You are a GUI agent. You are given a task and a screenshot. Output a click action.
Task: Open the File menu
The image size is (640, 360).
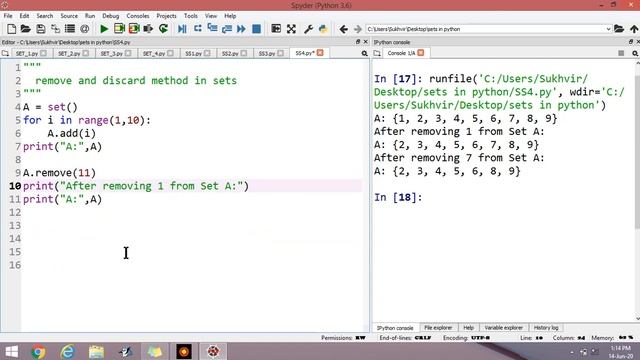click(x=8, y=16)
